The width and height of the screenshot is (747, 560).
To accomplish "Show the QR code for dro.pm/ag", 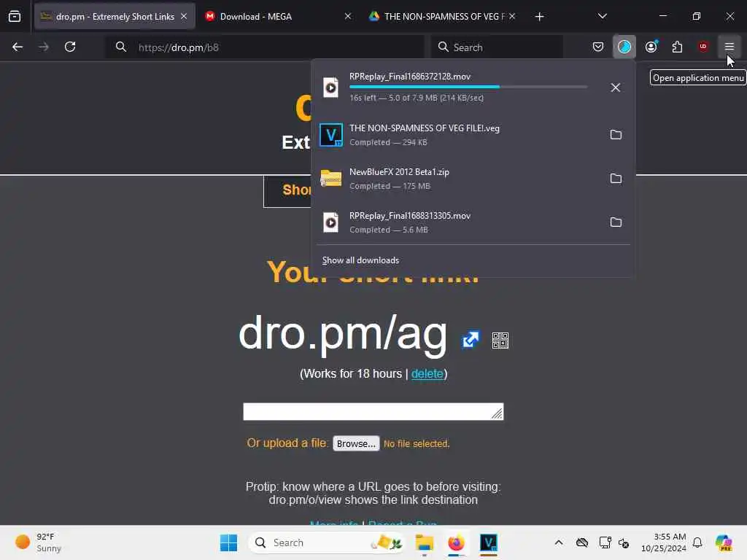I will coord(500,341).
